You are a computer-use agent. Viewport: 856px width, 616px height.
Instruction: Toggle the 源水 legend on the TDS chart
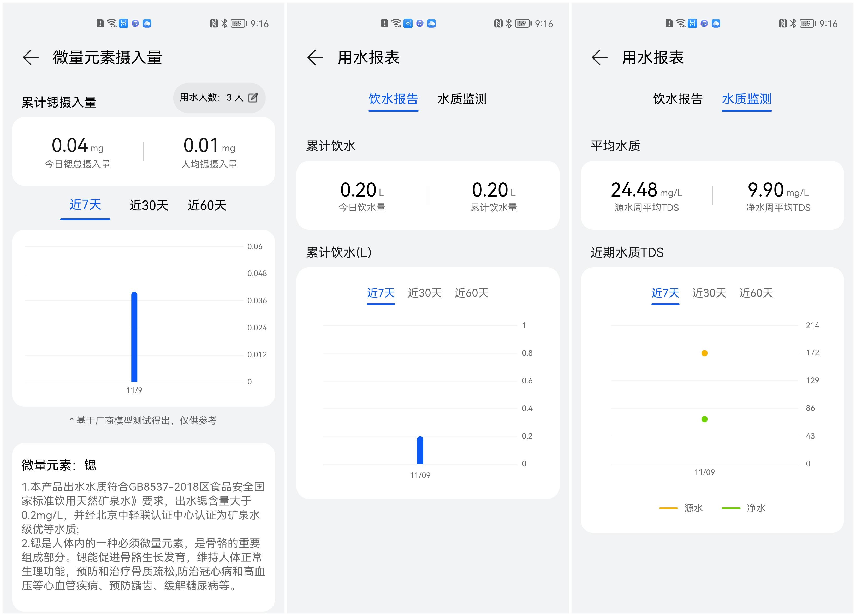(682, 508)
